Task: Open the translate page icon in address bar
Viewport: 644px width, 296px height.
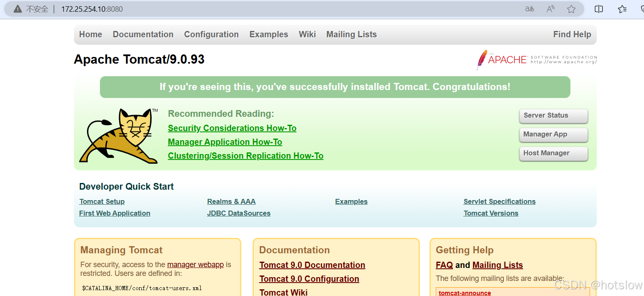Action: 529,9
